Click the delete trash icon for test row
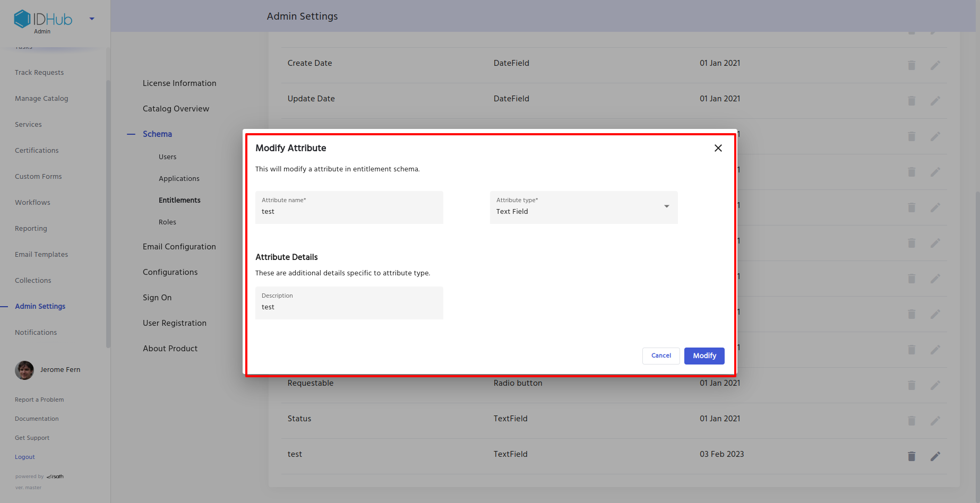Screen dimensions: 980x503 (912, 456)
